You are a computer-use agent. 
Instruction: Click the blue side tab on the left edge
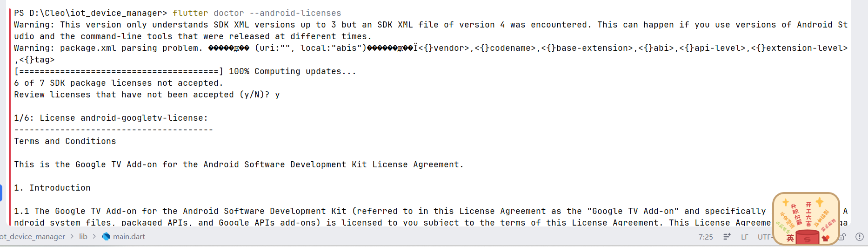pyautogui.click(x=1, y=193)
